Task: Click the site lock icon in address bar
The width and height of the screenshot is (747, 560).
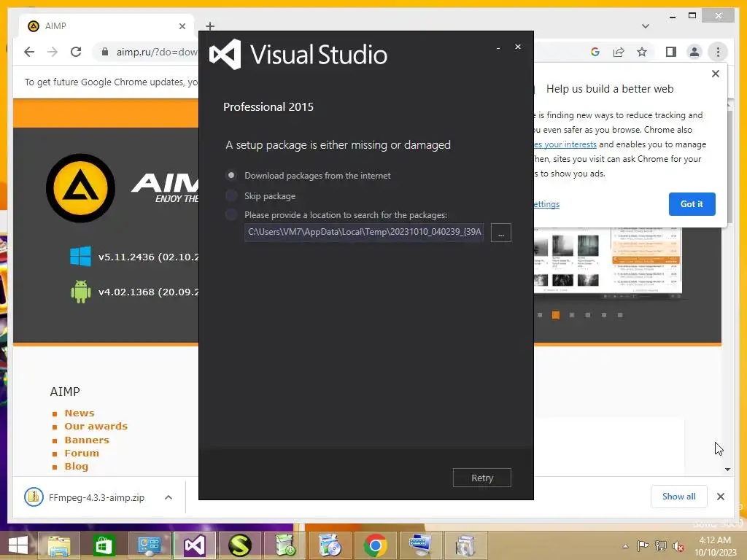Action: click(x=105, y=52)
